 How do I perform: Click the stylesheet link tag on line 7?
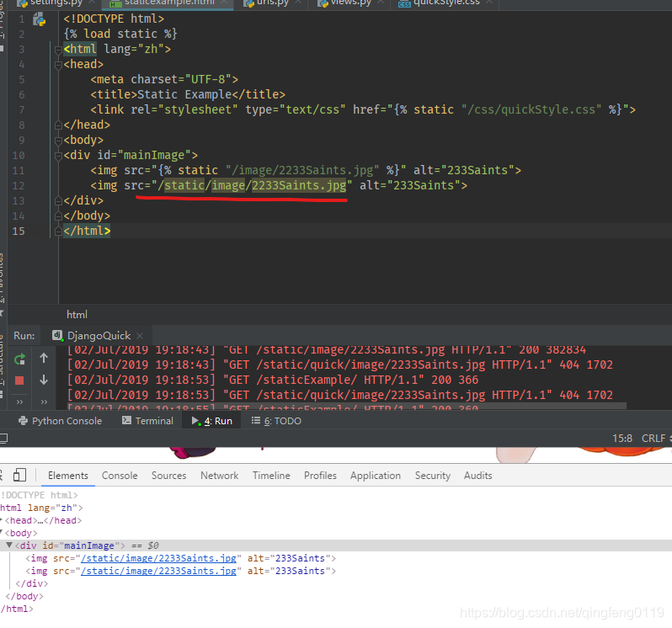pyautogui.click(x=363, y=110)
